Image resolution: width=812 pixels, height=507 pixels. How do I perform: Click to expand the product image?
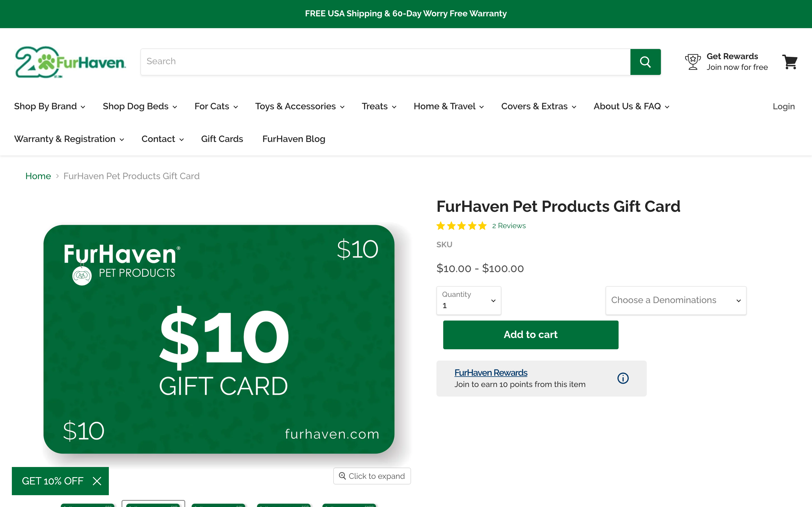[x=372, y=476]
